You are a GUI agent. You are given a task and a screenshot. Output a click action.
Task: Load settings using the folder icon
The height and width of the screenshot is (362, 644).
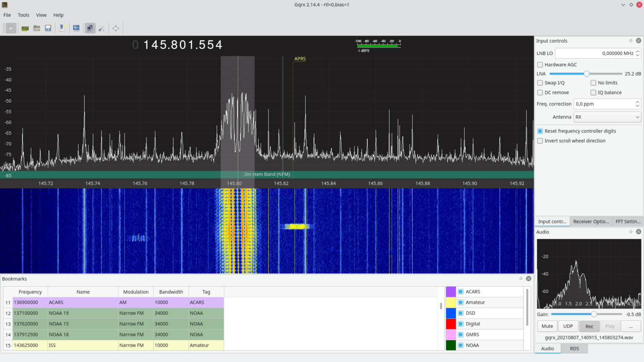pos(36,28)
